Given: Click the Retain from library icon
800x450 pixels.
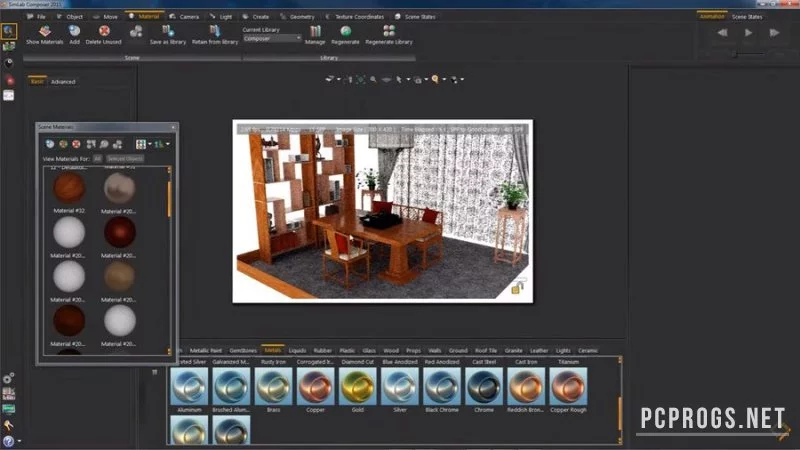Looking at the screenshot, I should tap(215, 32).
